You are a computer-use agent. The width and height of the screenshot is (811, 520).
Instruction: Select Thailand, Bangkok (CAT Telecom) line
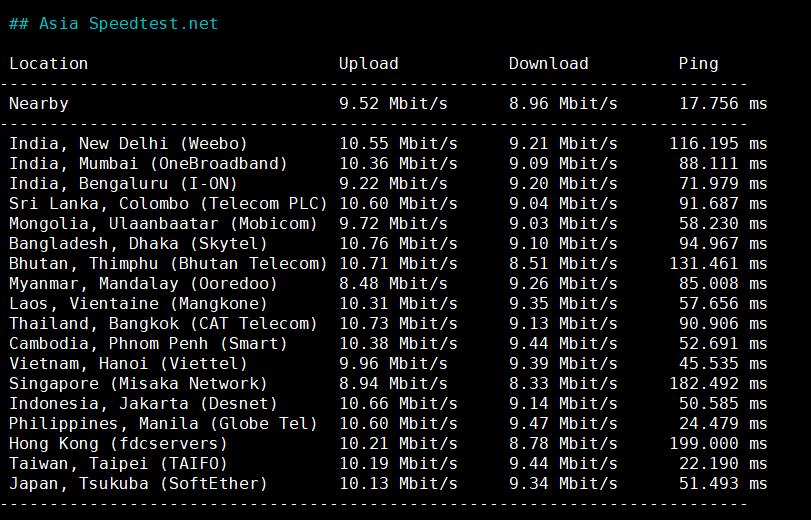163,323
